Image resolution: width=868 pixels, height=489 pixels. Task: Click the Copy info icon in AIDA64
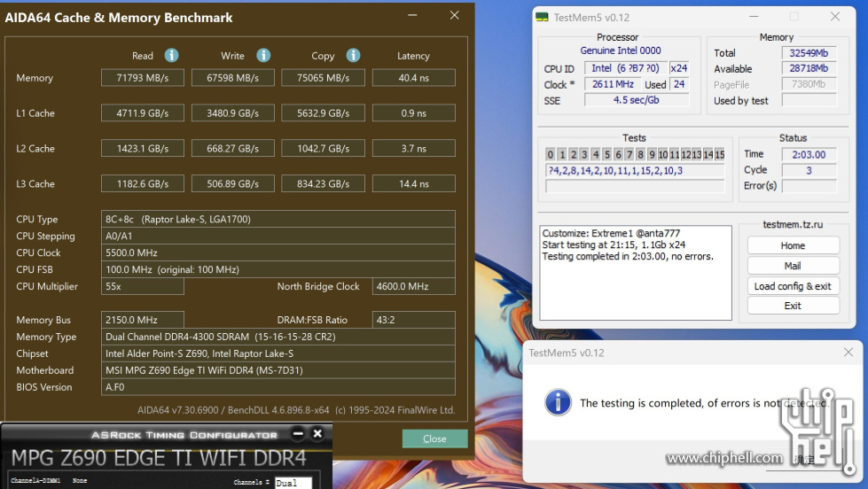pos(353,55)
